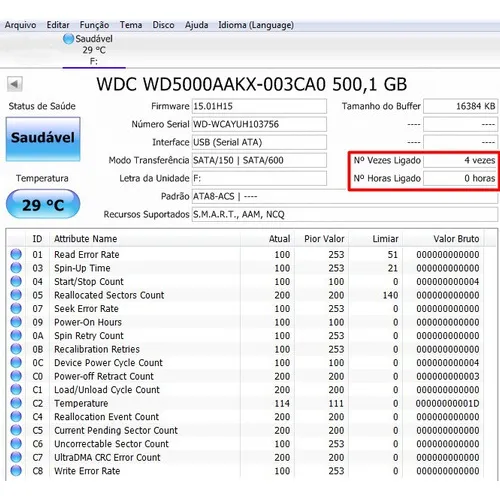Select the F: drive tab
Viewport: 500px width, 500px height.
point(94,50)
